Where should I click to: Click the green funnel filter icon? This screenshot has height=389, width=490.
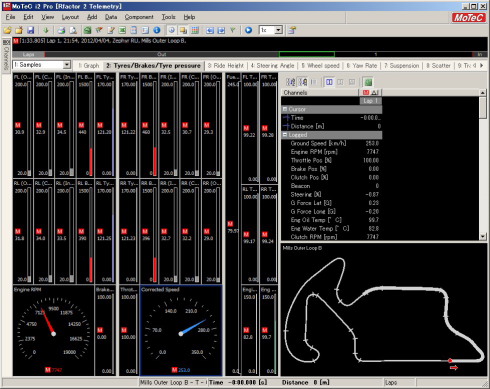coord(233,30)
